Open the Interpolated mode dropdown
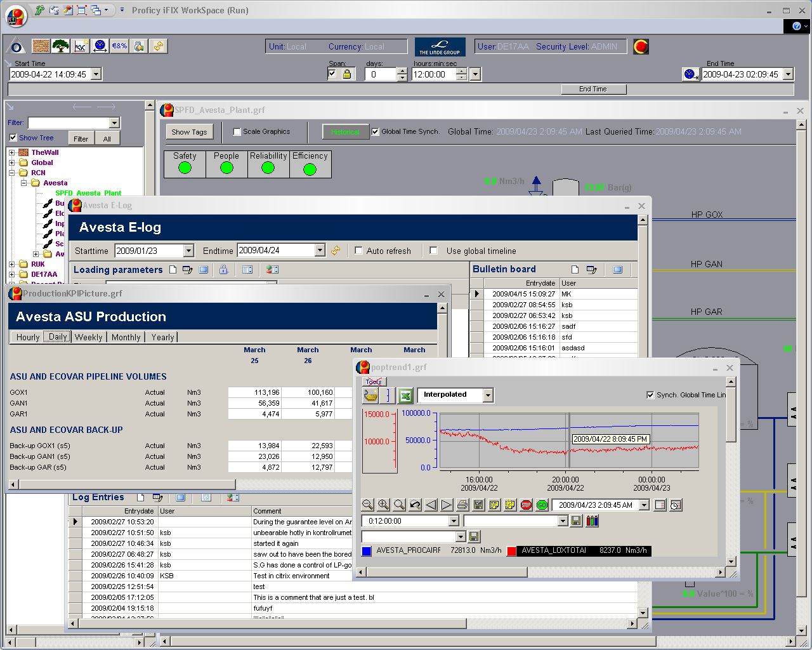The image size is (812, 650). (488, 395)
